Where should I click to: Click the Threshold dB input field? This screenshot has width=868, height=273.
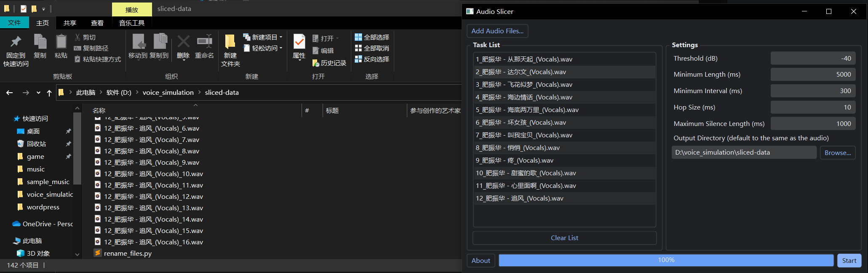click(x=813, y=59)
